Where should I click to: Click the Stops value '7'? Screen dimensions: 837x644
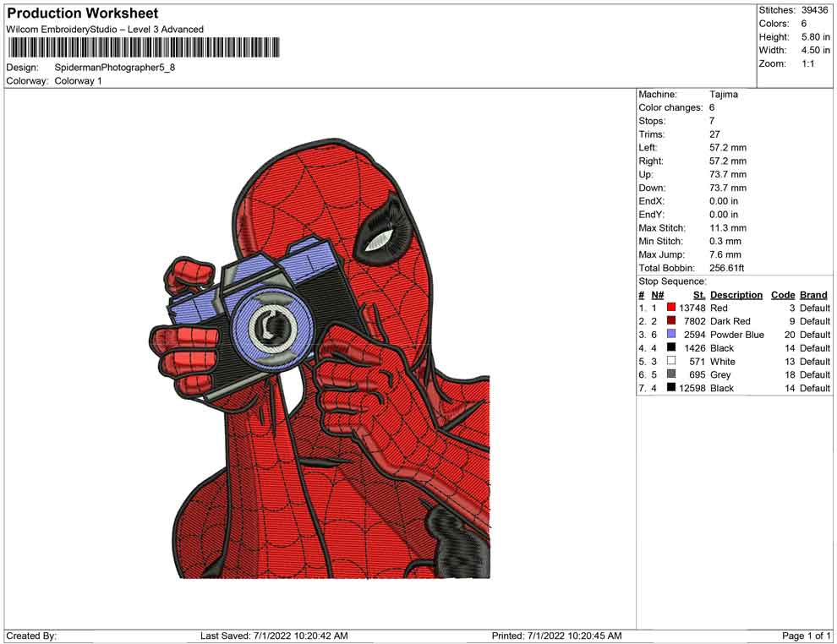point(712,121)
